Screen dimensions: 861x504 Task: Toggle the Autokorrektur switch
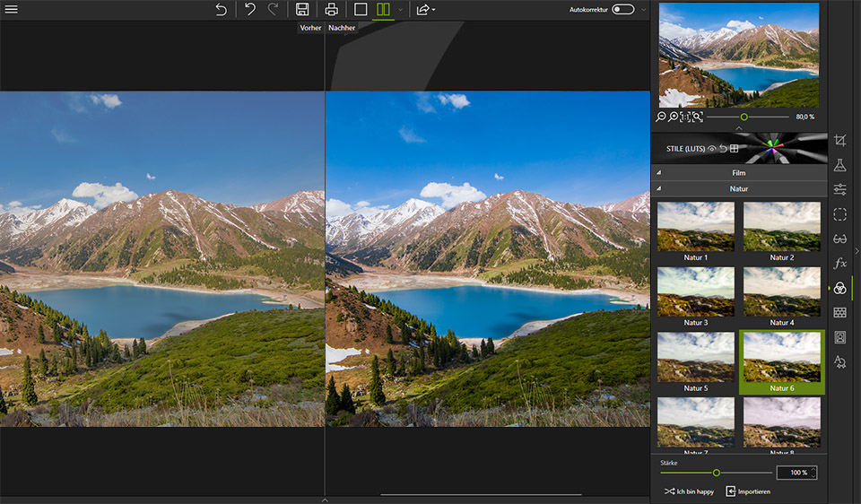622,10
